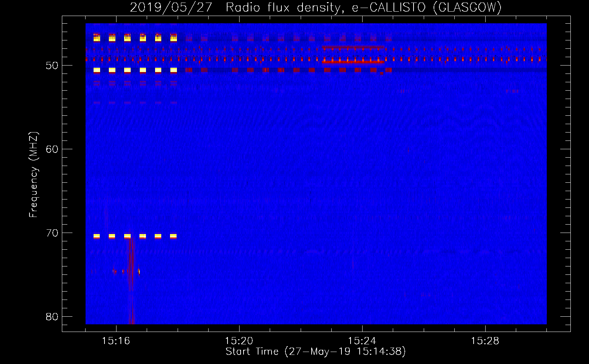Click the long red horizontal band near 48 MHz
The image size is (589, 364).
[353, 47]
